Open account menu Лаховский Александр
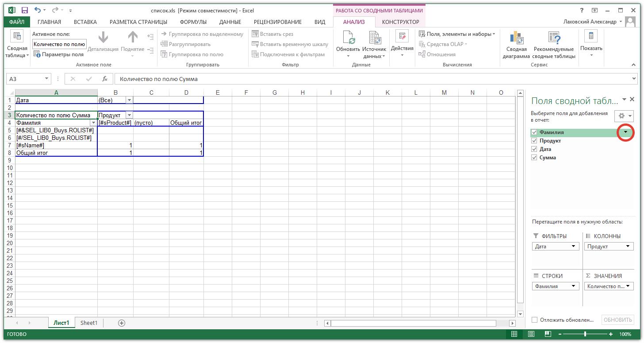The image size is (644, 343). pos(593,22)
